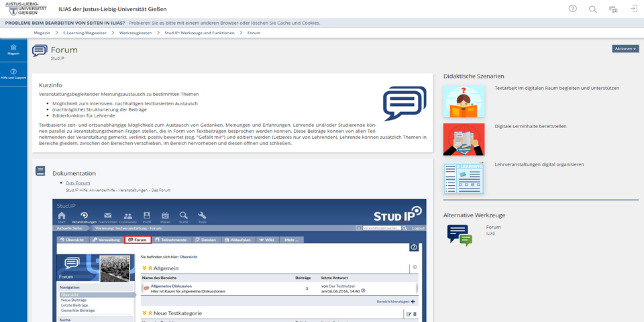Select Übersicht in forum Navigation
This screenshot has height=322, width=644.
69,295
